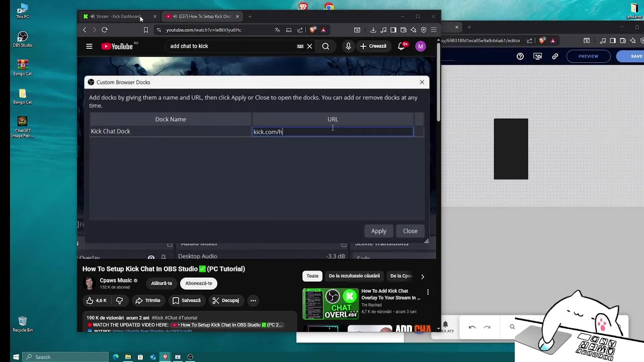Open more actions ellipsis under the video
The width and height of the screenshot is (644, 362).
[x=253, y=300]
